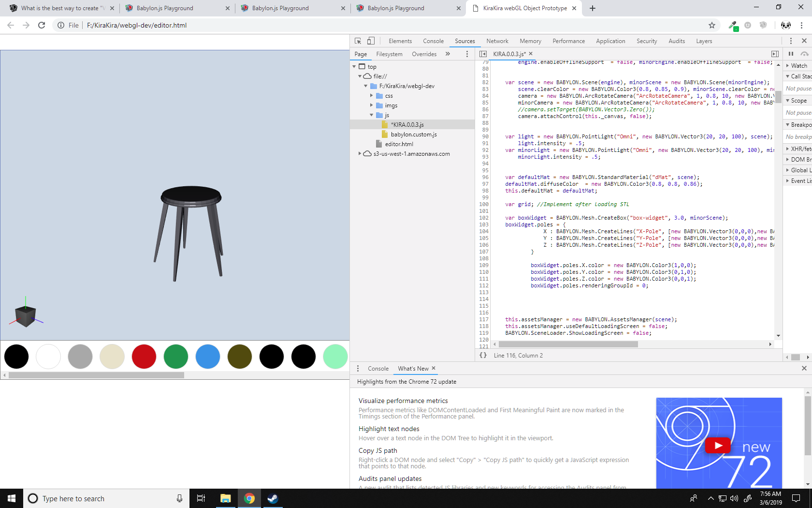
Task: Click the pretty print braces icon
Action: click(x=483, y=355)
